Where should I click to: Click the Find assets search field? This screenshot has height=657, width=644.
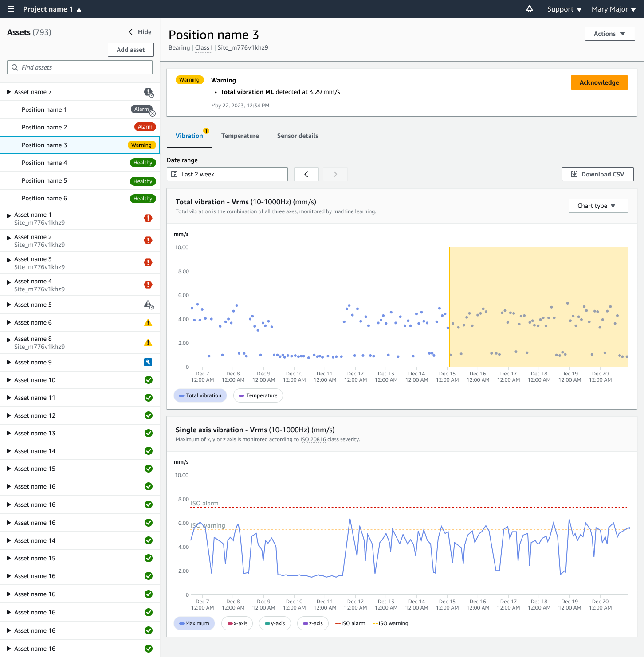tap(80, 67)
